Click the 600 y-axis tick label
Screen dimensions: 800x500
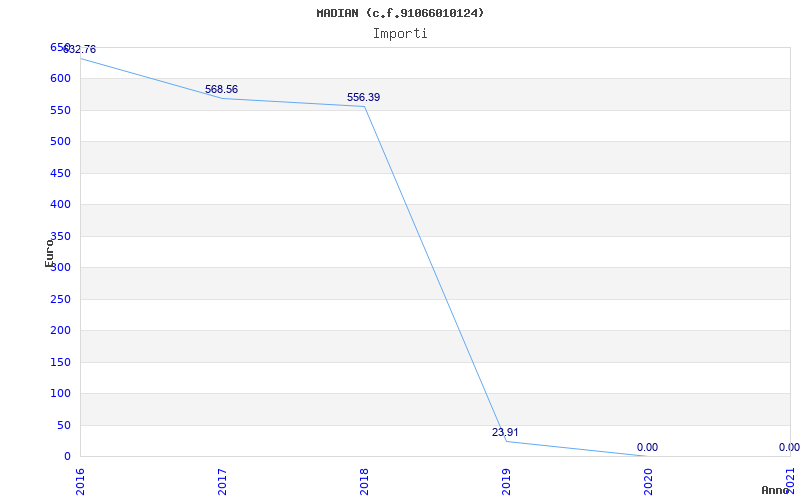[60, 79]
